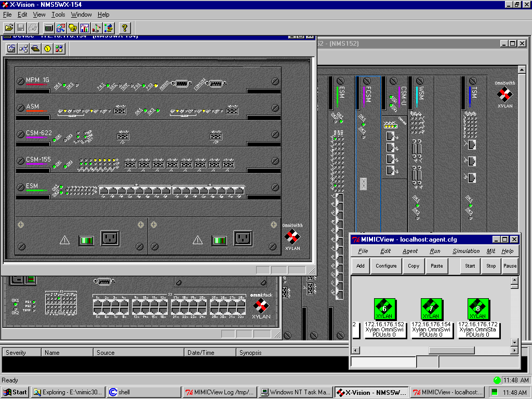532x399 pixels.
Task: Click the colored squares grid icon in Device toolbar
Action: pyautogui.click(x=59, y=48)
